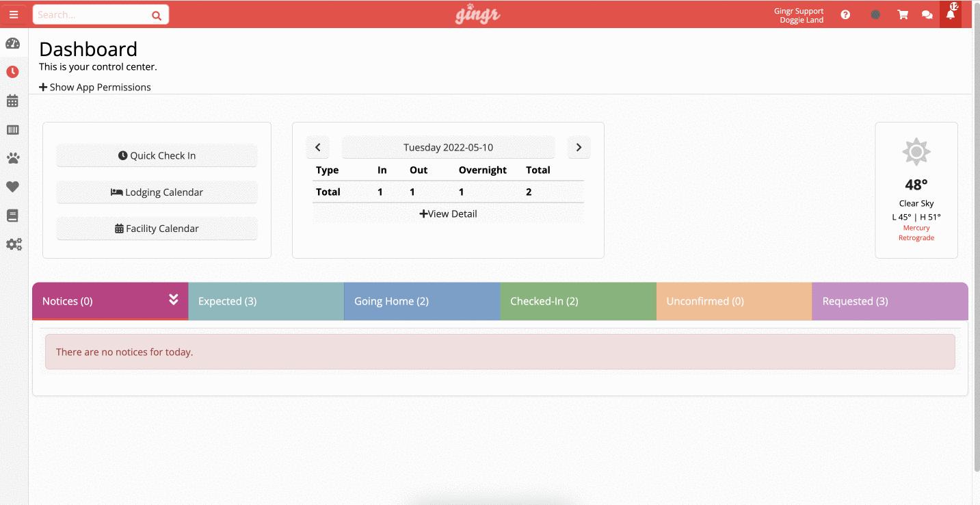The width and height of the screenshot is (980, 505).
Task: Select the Unconfirmed (0) tab
Action: pyautogui.click(x=734, y=301)
